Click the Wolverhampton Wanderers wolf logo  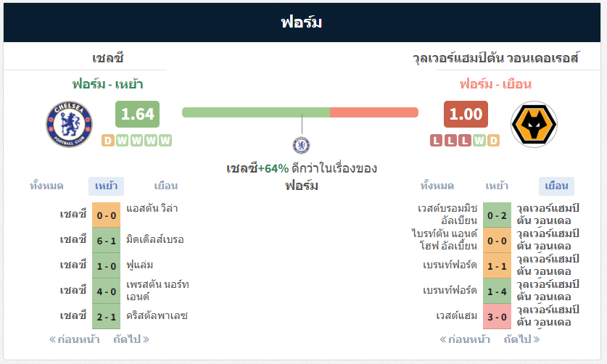pyautogui.click(x=534, y=124)
